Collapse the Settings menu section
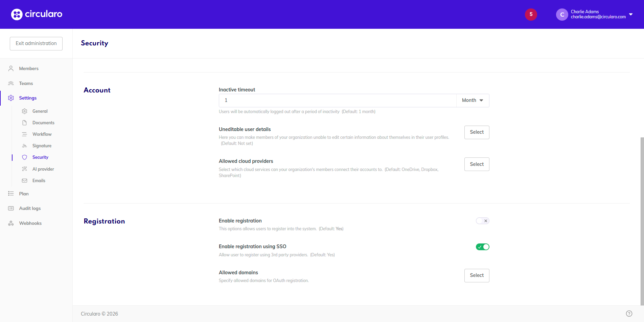 (28, 98)
